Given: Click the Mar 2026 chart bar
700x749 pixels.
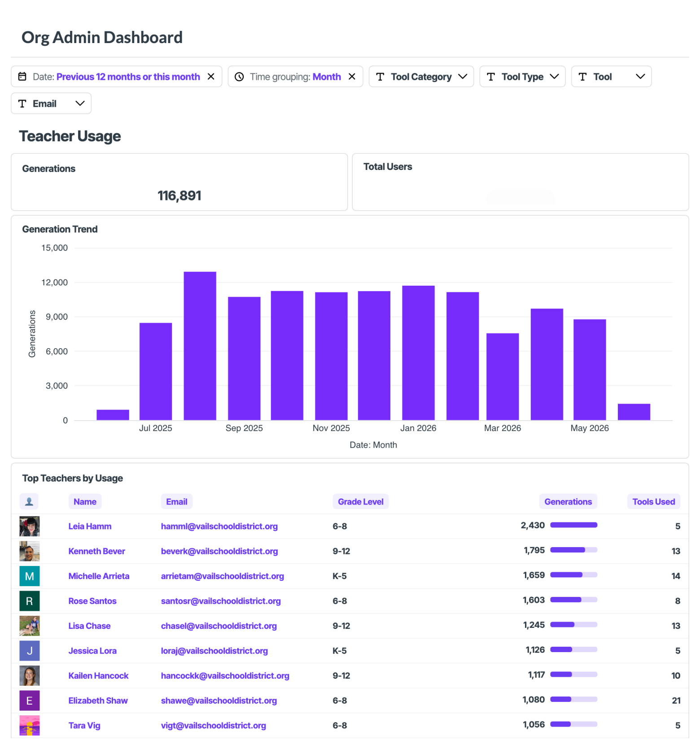Looking at the screenshot, I should click(x=503, y=377).
